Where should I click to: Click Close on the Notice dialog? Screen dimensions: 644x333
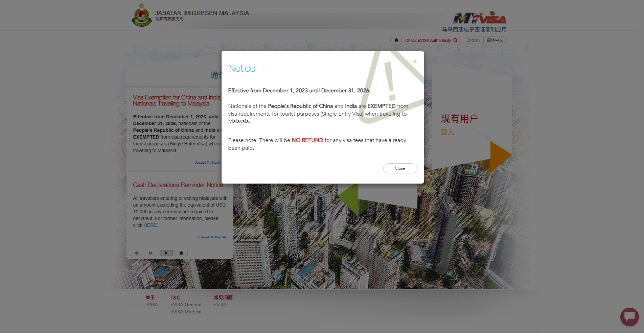pos(400,168)
